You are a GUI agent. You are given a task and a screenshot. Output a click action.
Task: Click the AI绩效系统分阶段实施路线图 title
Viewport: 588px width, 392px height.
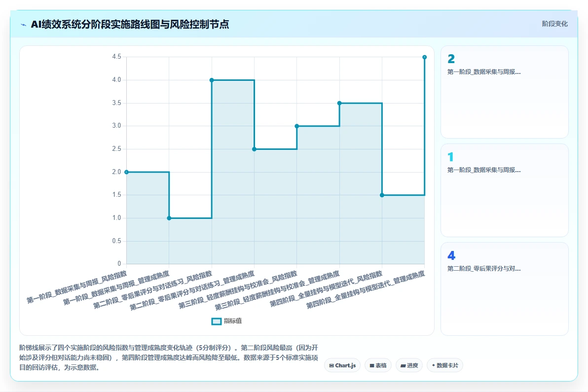(130, 25)
